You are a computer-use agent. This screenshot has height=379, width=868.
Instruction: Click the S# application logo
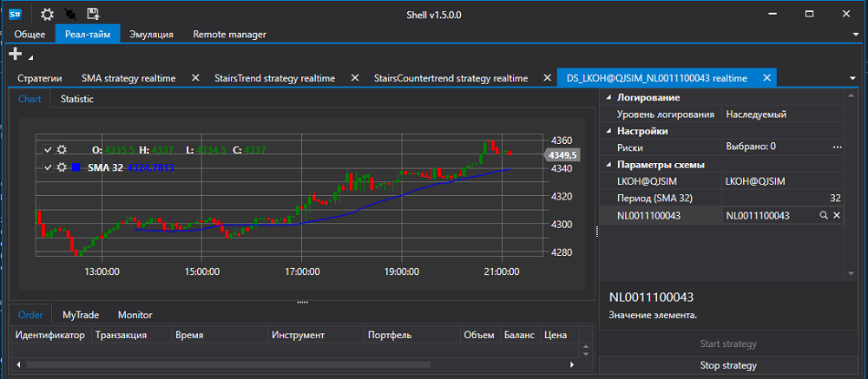15,15
